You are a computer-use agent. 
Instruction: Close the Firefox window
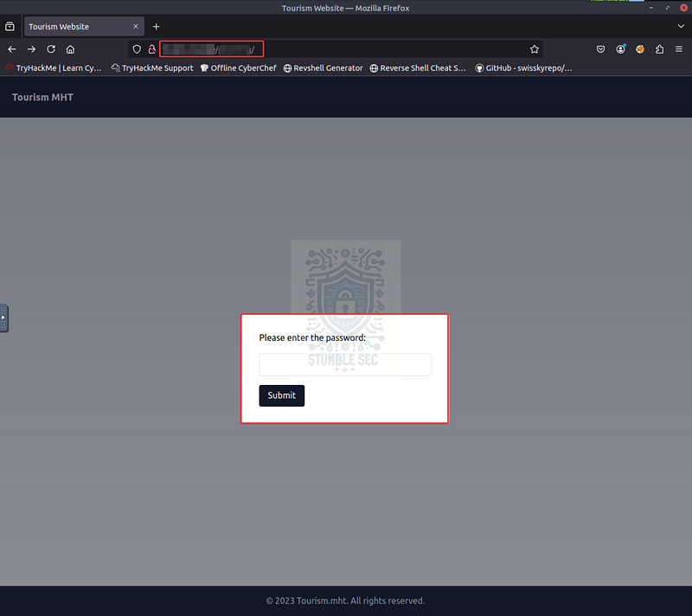[683, 8]
